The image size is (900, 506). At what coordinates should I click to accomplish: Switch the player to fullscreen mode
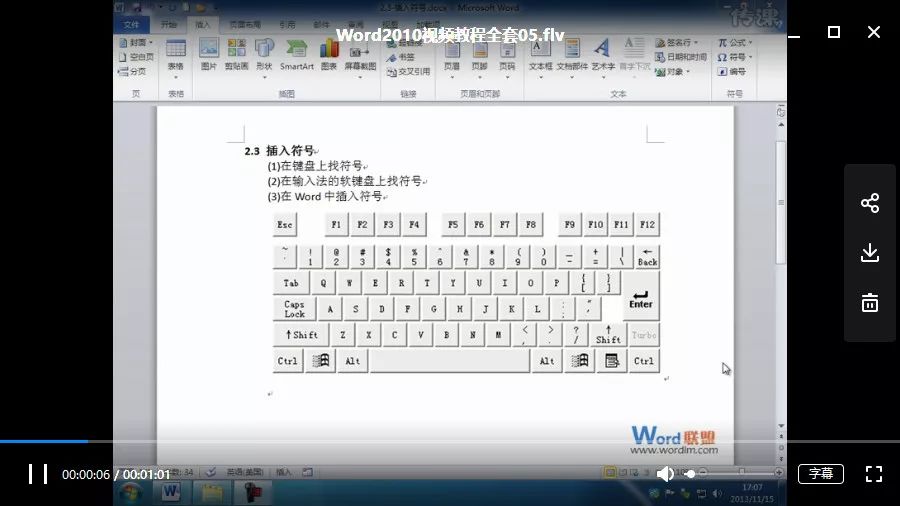coord(874,474)
